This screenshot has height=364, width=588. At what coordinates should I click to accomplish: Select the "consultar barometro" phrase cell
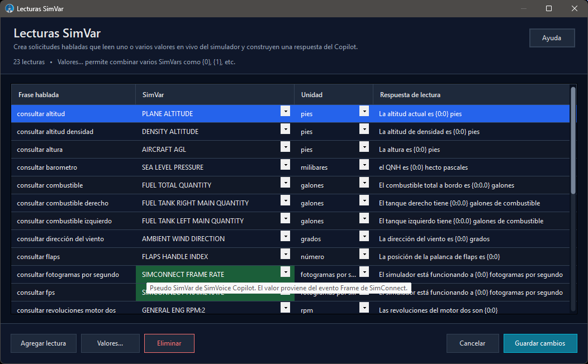coord(74,167)
